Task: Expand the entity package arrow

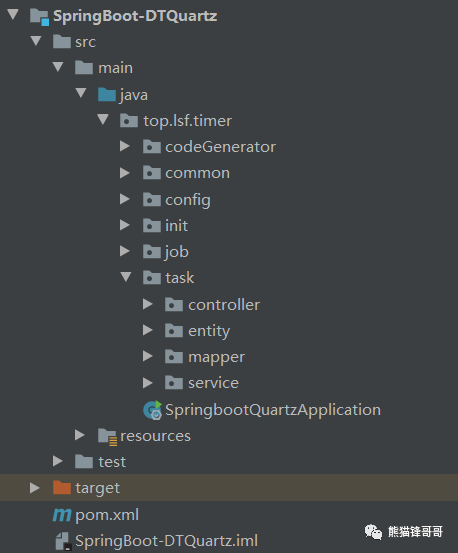Action: (147, 330)
